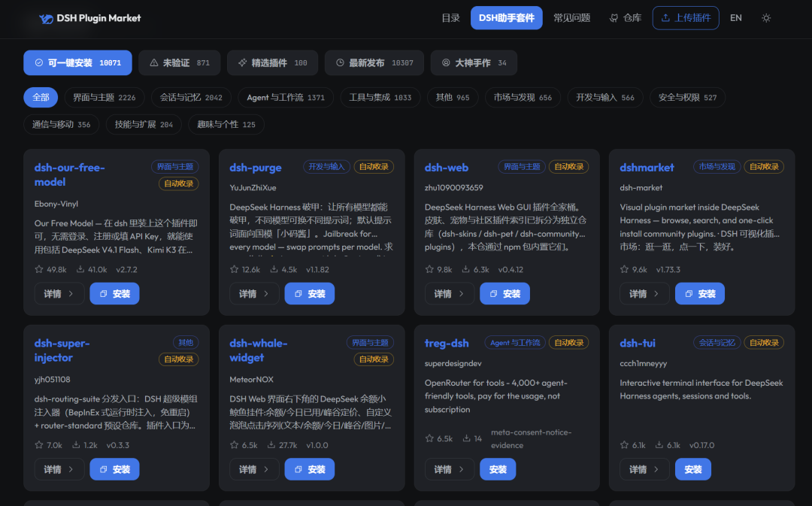Open the dsh-tui plugin title
Image resolution: width=812 pixels, height=506 pixels.
(638, 344)
